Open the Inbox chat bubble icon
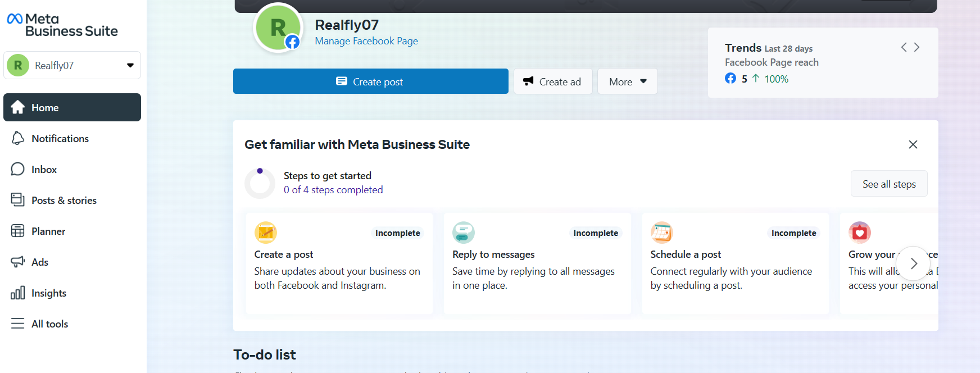Screen dimensions: 980x373 (x=18, y=169)
